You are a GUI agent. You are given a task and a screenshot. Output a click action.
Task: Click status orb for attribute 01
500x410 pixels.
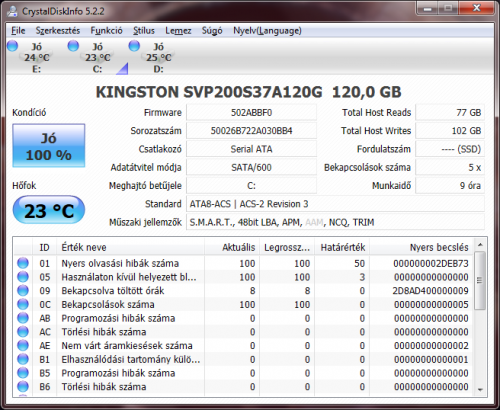[23, 263]
